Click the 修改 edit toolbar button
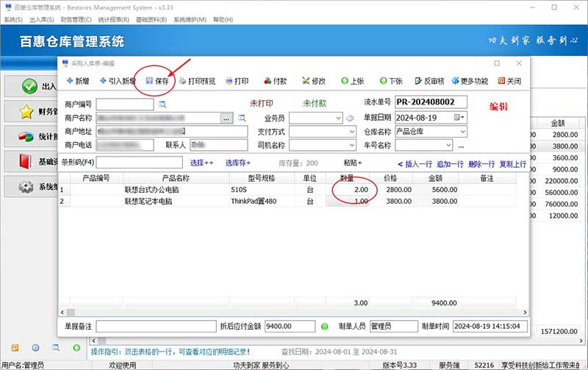The width and height of the screenshot is (588, 370). click(x=313, y=81)
